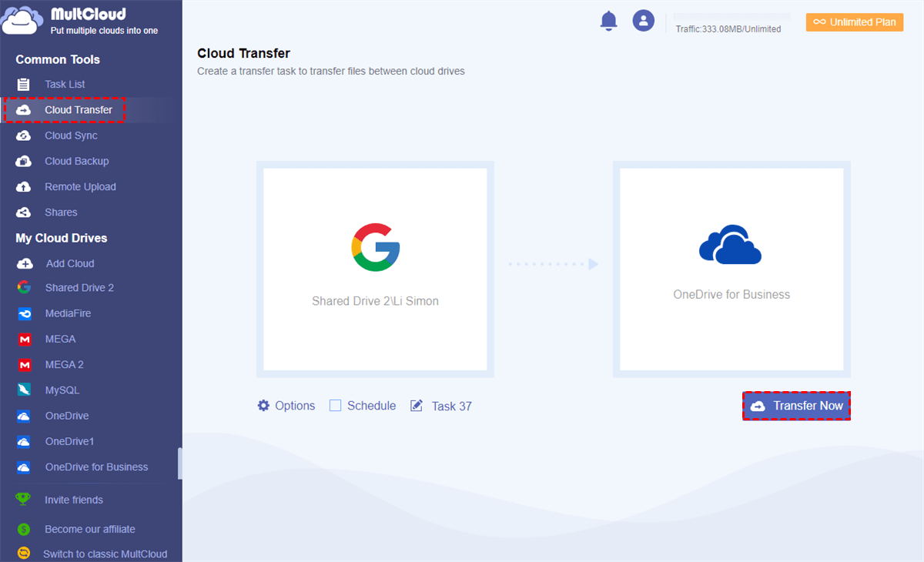Click Add Cloud link

[70, 263]
